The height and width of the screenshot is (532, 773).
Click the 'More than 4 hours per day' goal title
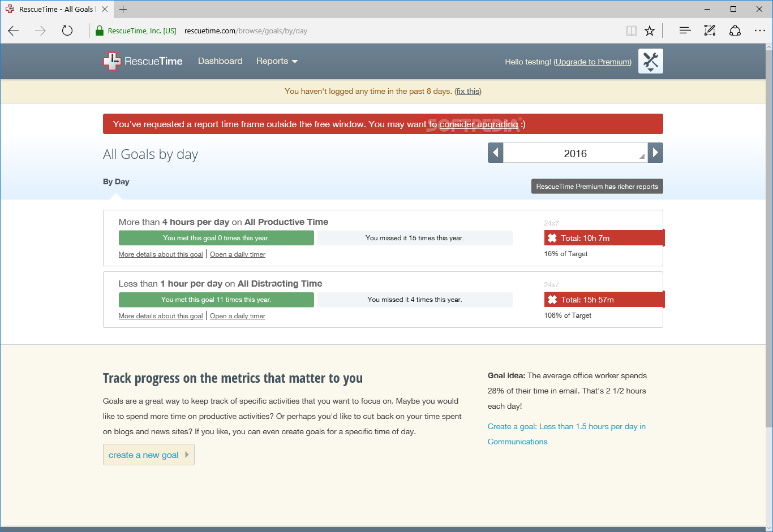pyautogui.click(x=224, y=222)
